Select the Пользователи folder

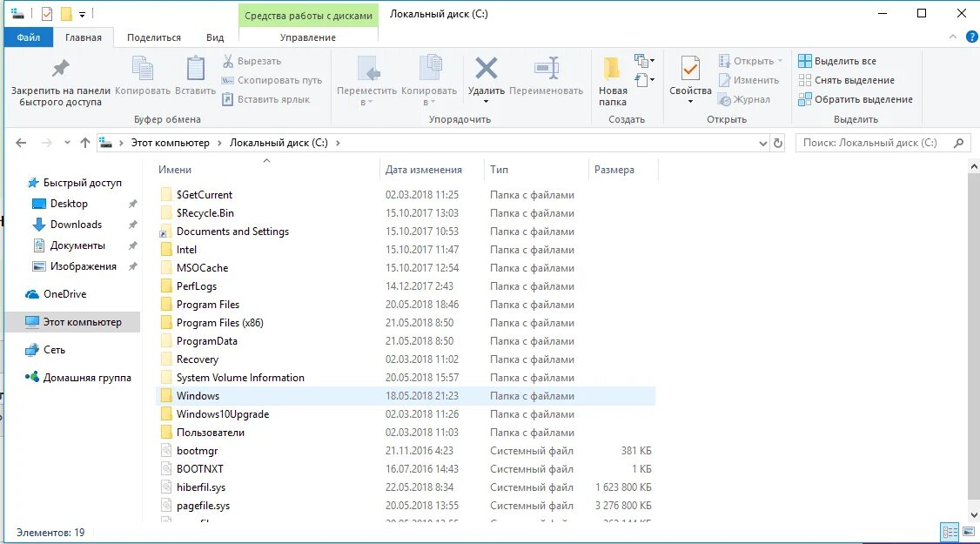tap(210, 432)
